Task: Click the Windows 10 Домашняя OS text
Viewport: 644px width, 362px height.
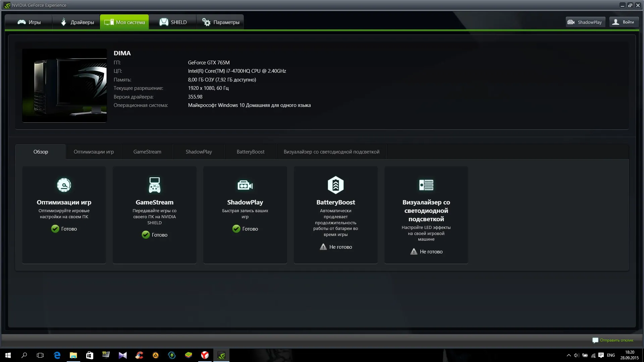Action: [249, 105]
